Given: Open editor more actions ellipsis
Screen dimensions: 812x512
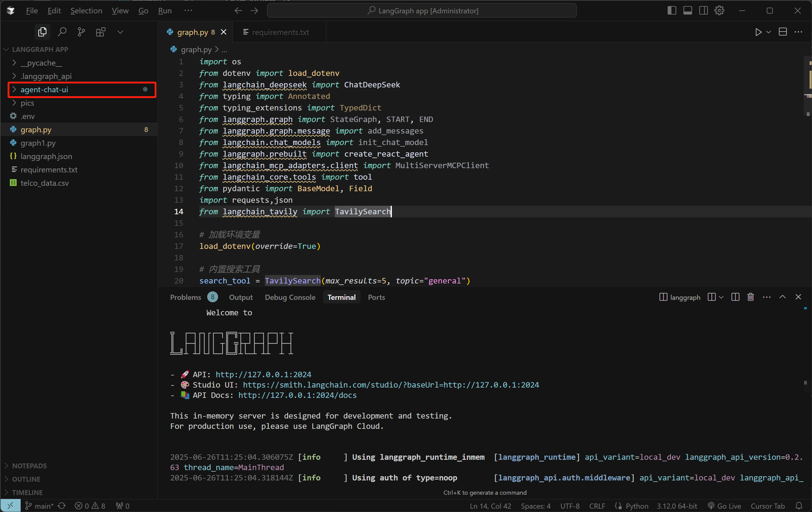Looking at the screenshot, I should (798, 32).
